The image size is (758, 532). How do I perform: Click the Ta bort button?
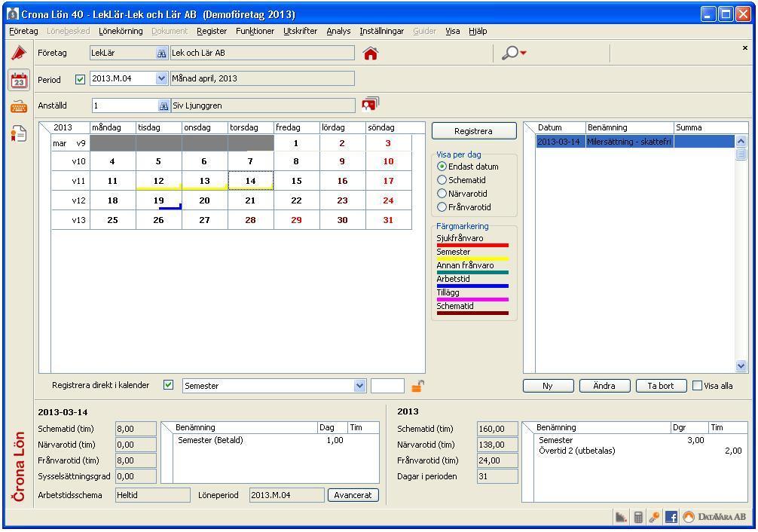click(661, 386)
